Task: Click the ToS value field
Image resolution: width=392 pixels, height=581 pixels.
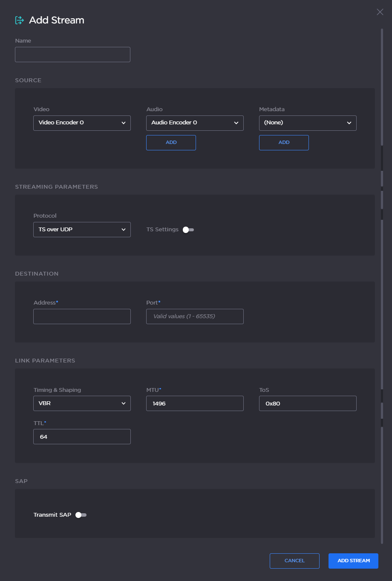Action: point(308,403)
